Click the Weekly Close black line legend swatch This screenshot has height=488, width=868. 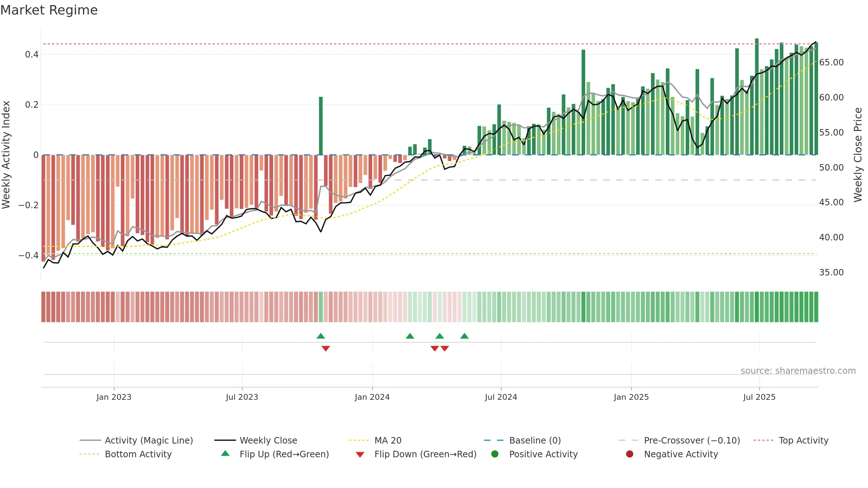(x=225, y=440)
